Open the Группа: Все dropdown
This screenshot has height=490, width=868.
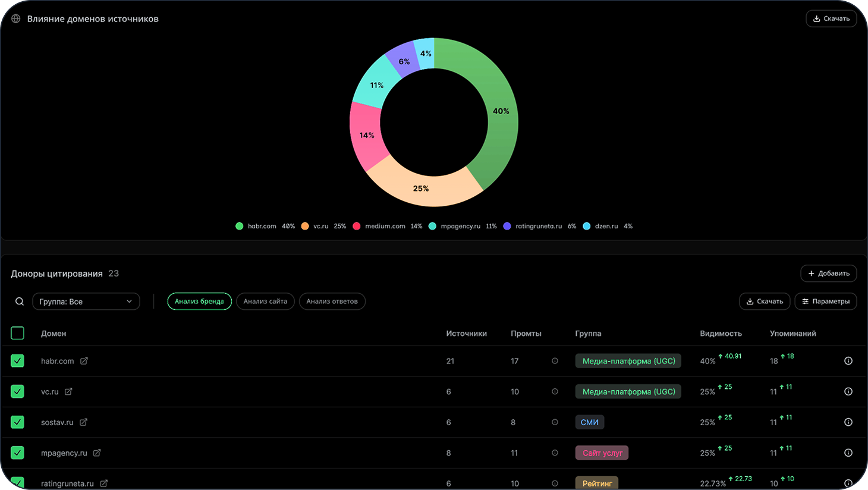point(86,301)
